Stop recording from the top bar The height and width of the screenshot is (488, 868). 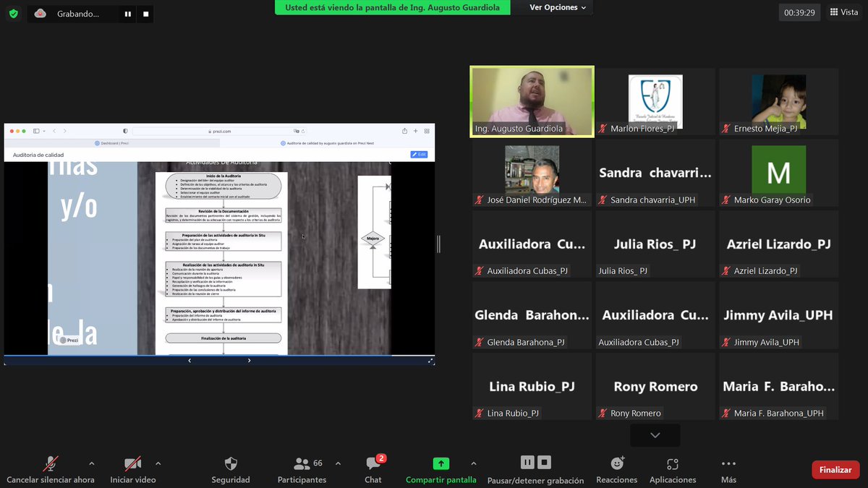point(145,14)
